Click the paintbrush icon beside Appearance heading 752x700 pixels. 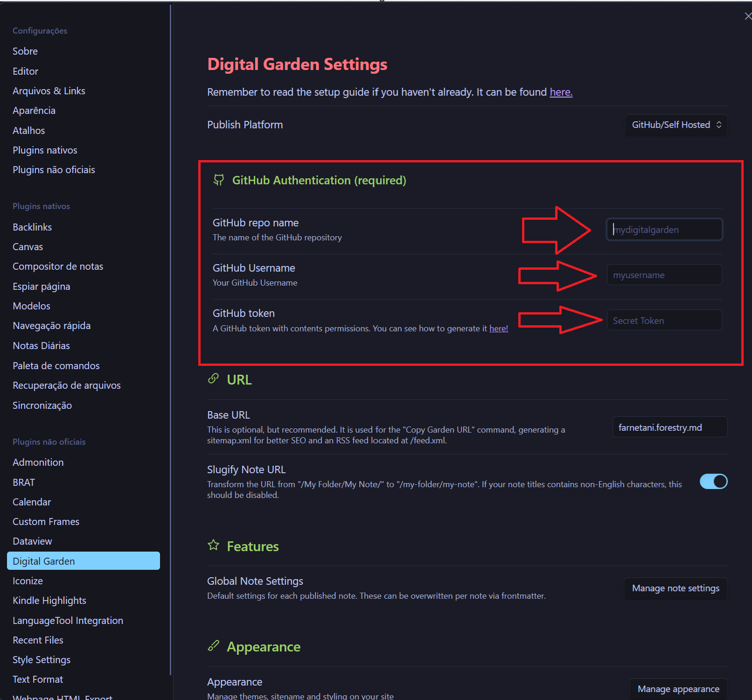tap(213, 646)
